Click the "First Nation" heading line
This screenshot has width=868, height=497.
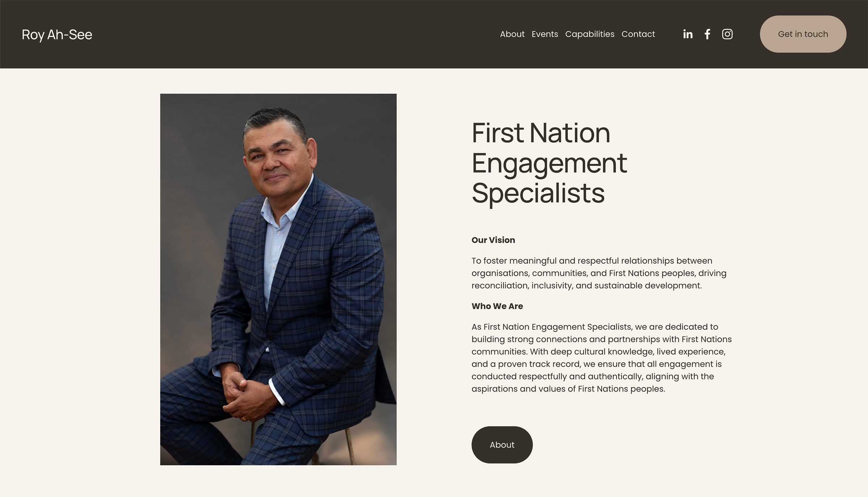tap(541, 133)
